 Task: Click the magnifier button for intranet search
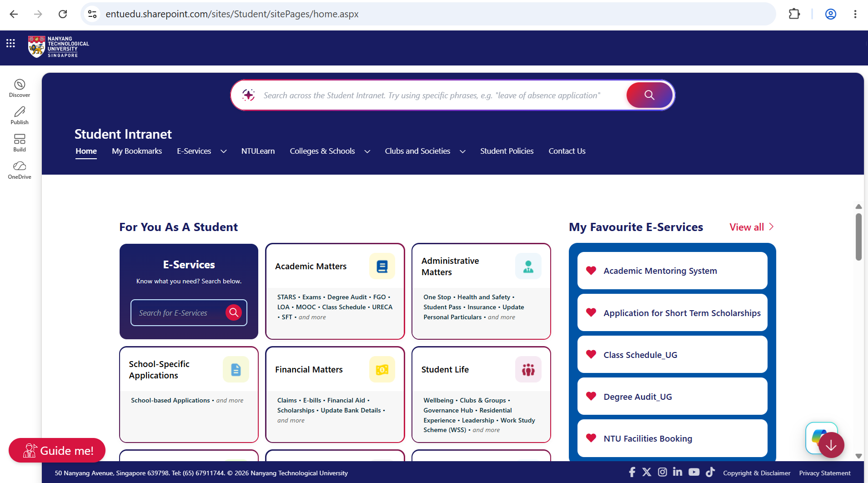649,95
